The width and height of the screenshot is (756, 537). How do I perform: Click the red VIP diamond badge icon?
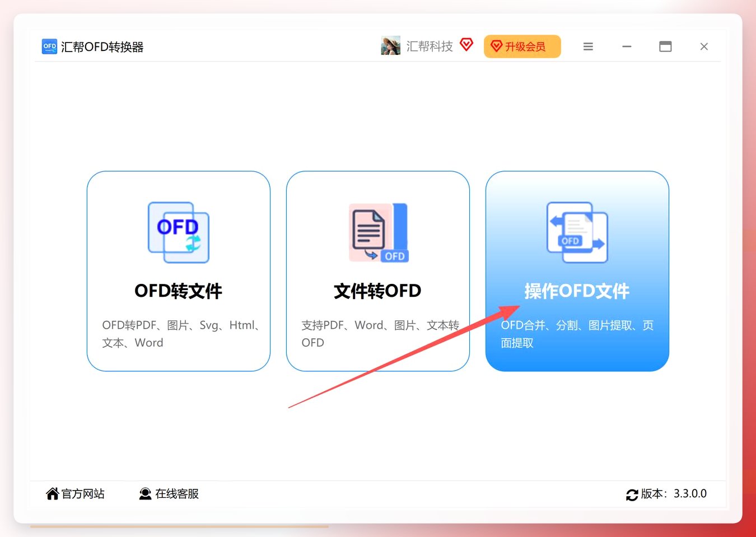tap(466, 44)
